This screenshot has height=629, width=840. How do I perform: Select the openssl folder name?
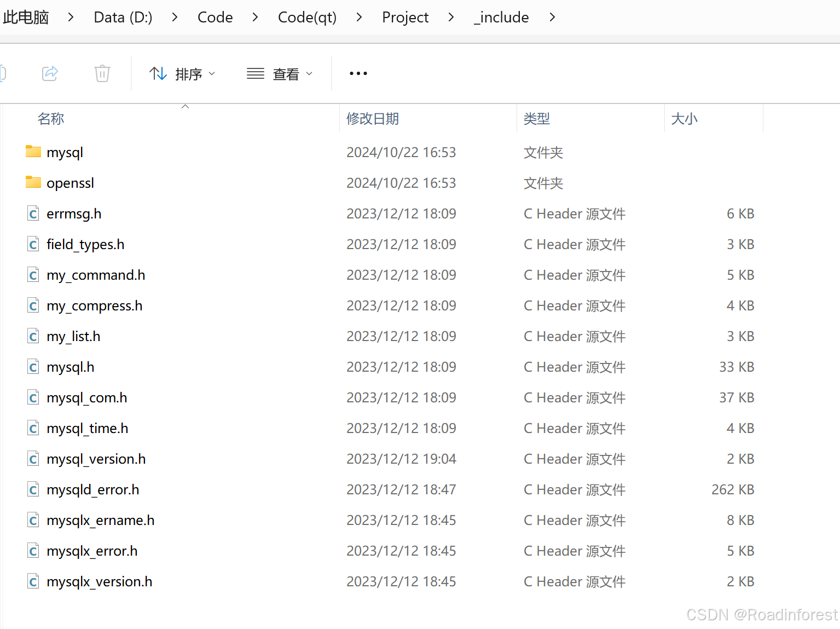click(71, 183)
